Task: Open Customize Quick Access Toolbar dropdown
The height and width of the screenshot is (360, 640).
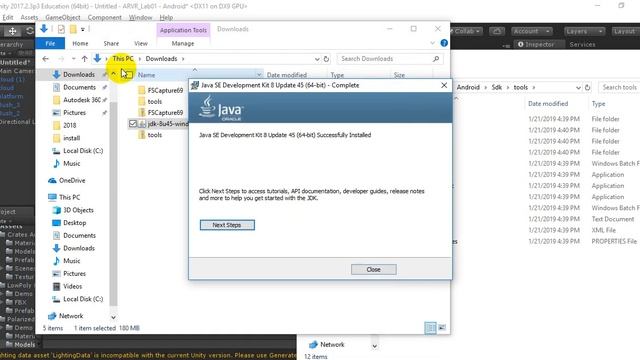Action: click(x=83, y=29)
